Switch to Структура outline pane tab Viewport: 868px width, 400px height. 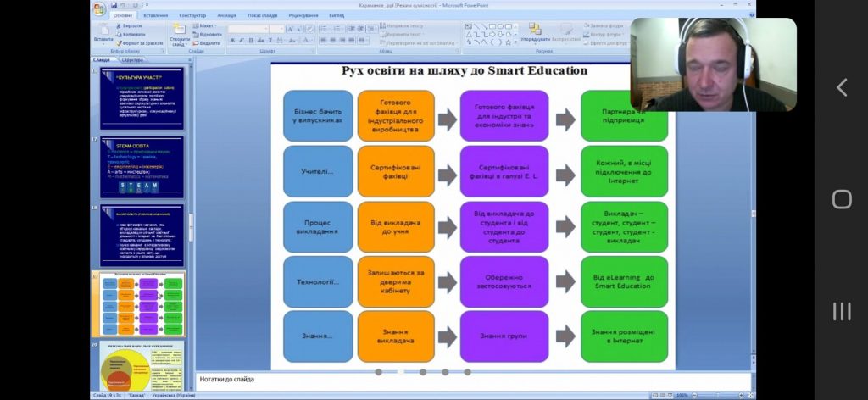pos(131,60)
